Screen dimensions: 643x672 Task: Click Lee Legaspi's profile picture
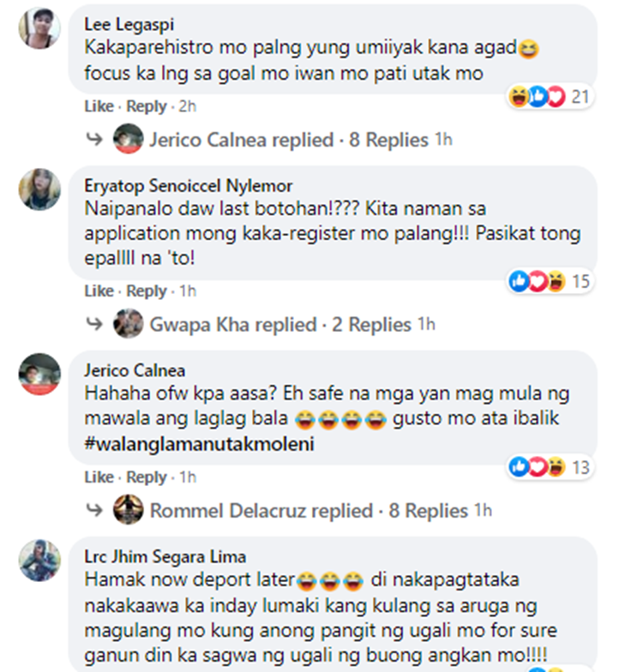pyautogui.click(x=39, y=27)
